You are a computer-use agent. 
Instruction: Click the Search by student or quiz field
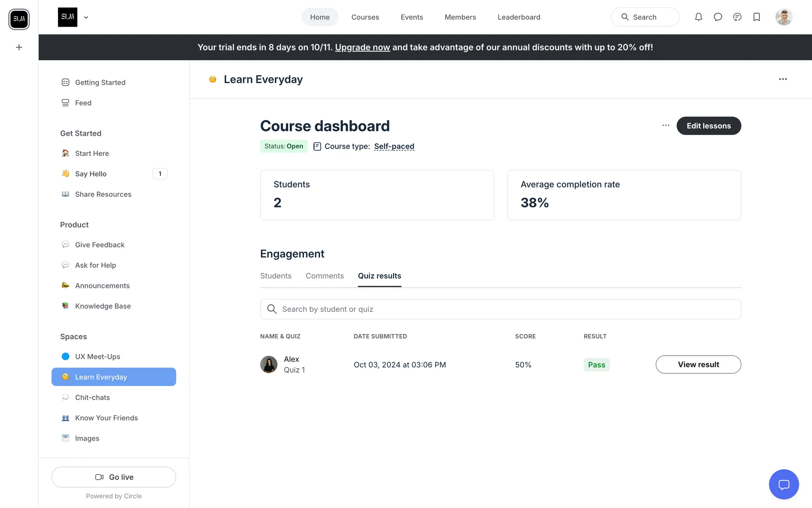click(x=500, y=309)
